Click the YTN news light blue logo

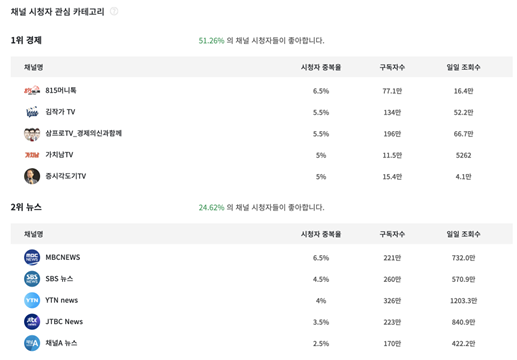coord(32,300)
